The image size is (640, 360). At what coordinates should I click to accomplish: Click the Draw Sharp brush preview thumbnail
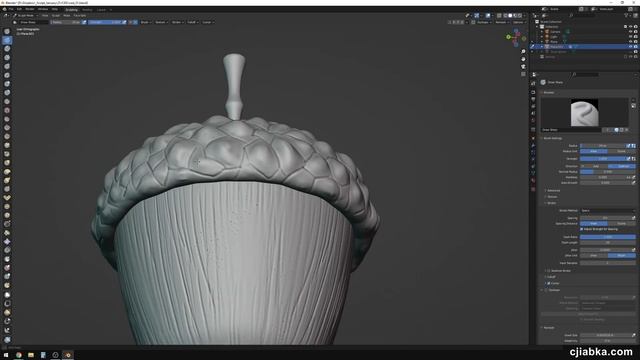pos(584,113)
